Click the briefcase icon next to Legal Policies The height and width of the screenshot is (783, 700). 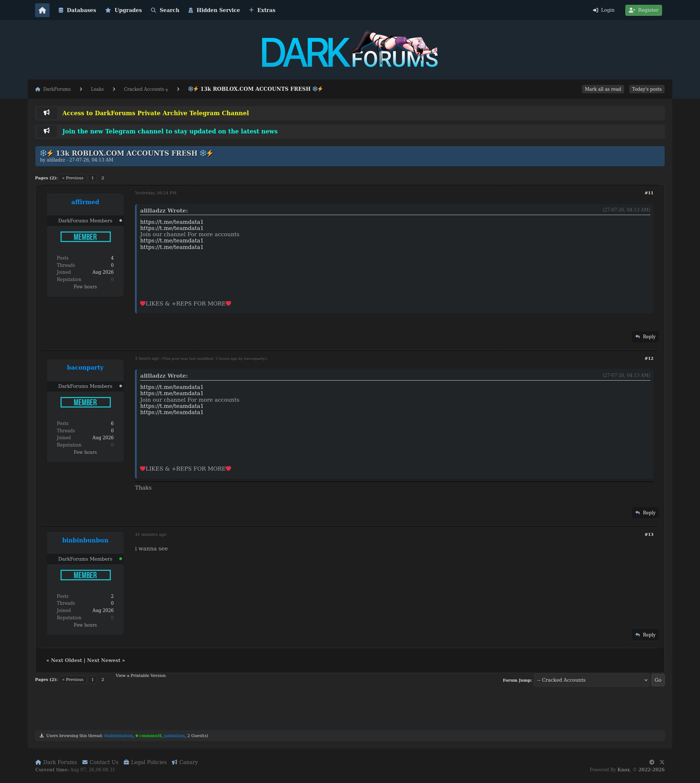(126, 762)
